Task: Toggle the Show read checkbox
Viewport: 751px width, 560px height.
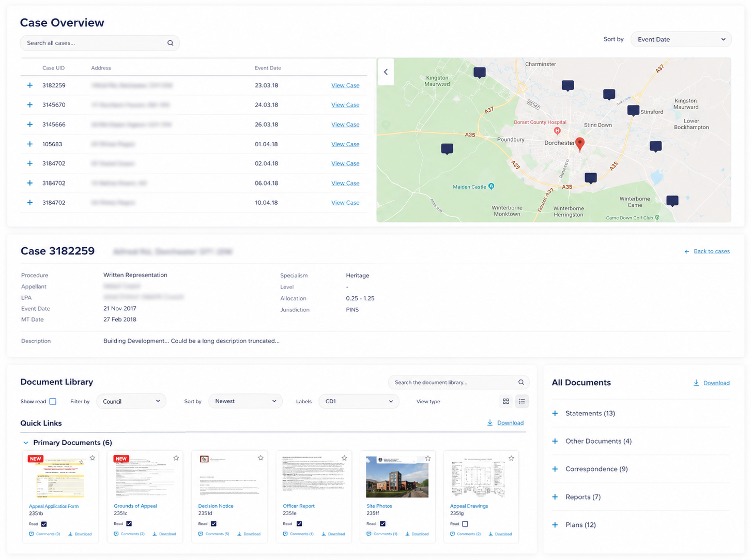Action: tap(53, 401)
